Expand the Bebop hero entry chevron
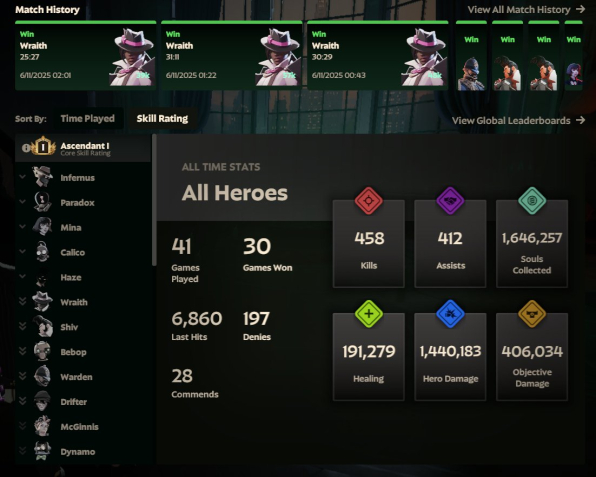The height and width of the screenshot is (477, 596). (22, 351)
